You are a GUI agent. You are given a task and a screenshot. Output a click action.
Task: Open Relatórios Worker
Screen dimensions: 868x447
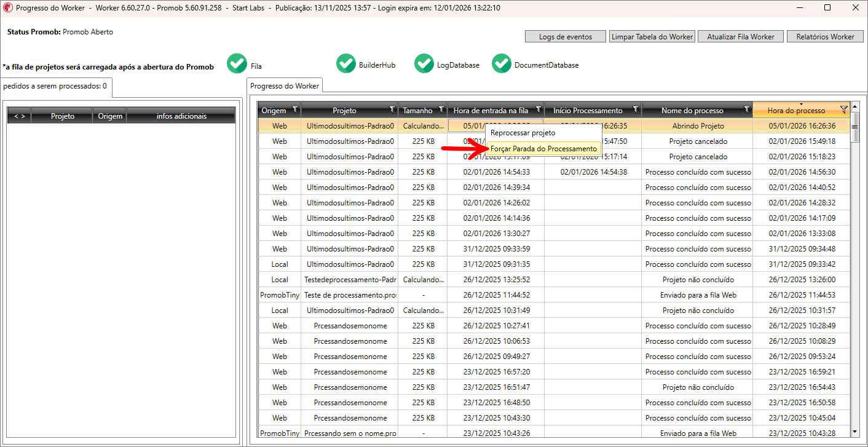tap(825, 37)
